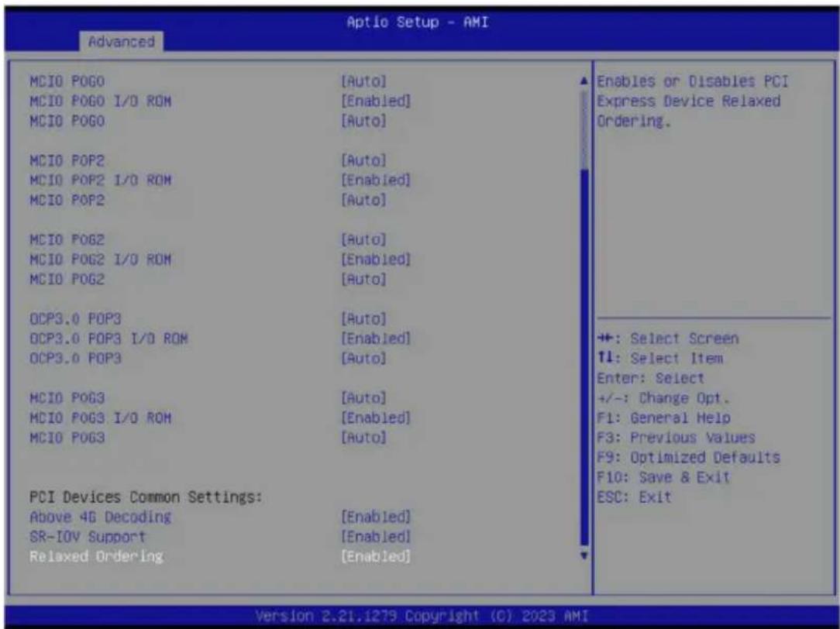Screen dimensions: 840x629
Task: Click the +/-: Change Opt. key hint
Action: [x=663, y=398]
